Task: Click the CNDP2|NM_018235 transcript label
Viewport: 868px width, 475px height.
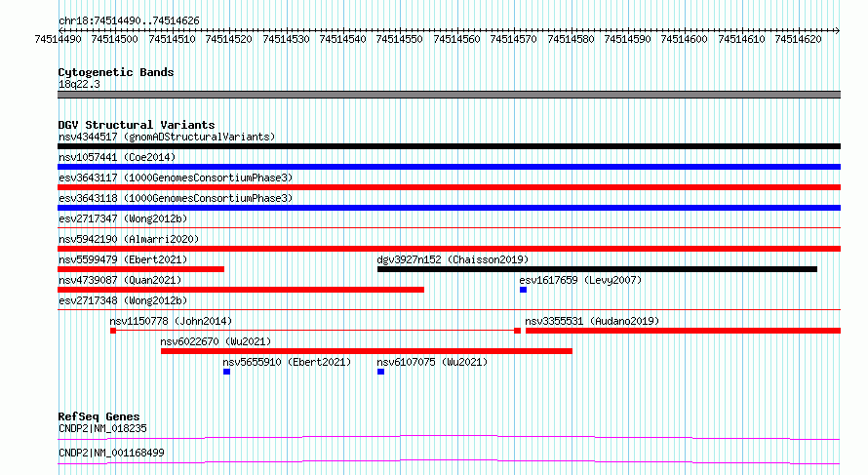Action: (x=102, y=428)
